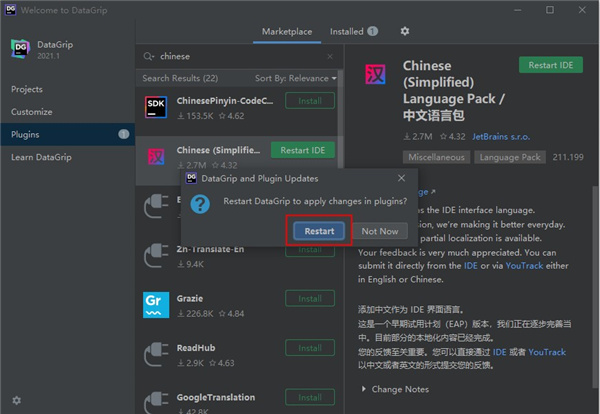This screenshot has height=414, width=600.
Task: Click the ChinesePinyin-CodeCompletion SDK plugin icon
Action: pyautogui.click(x=155, y=108)
